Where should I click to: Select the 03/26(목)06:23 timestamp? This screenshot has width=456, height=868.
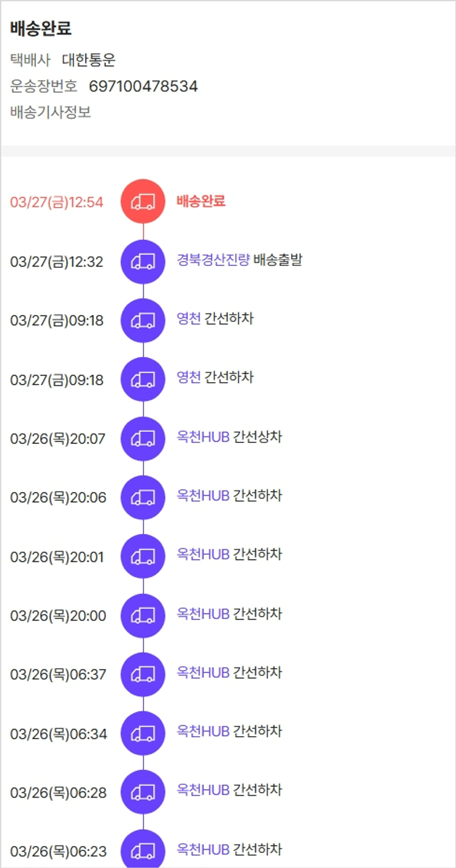click(58, 852)
